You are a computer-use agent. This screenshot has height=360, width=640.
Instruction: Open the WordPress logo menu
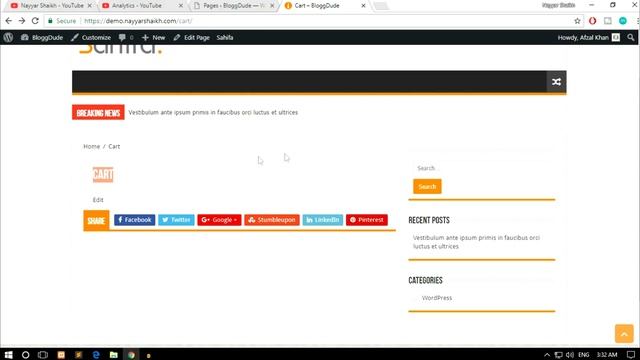(8, 38)
